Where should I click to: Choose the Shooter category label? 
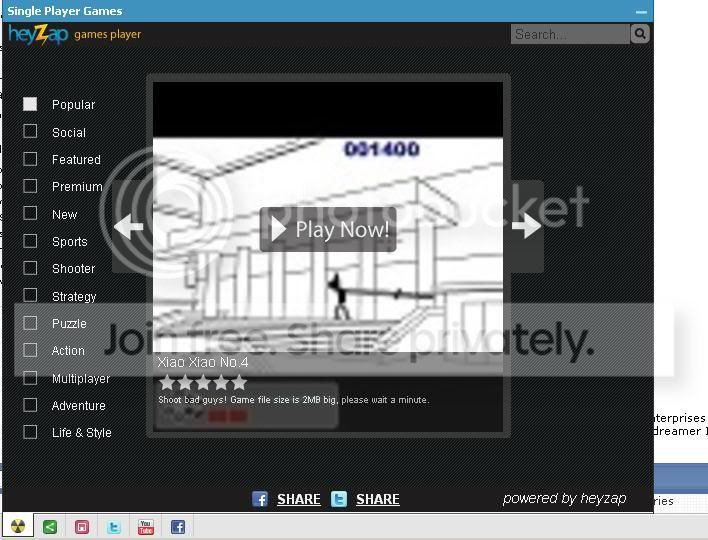point(74,269)
